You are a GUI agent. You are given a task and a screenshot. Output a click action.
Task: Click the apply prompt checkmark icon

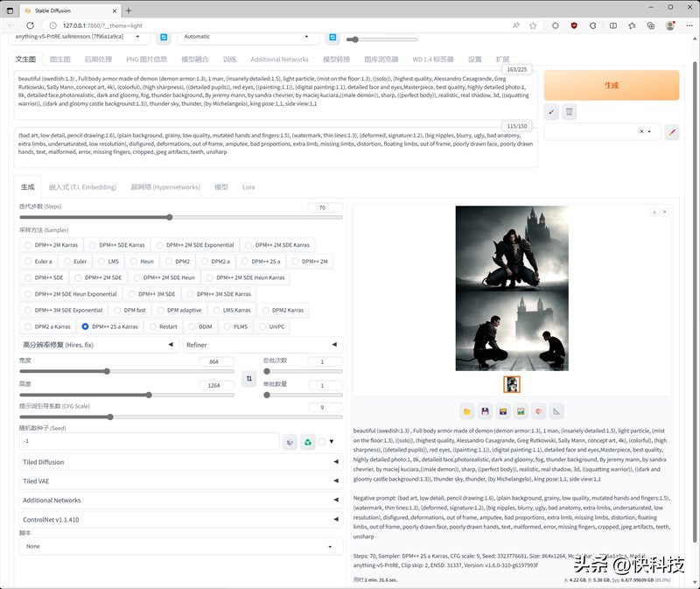(551, 112)
